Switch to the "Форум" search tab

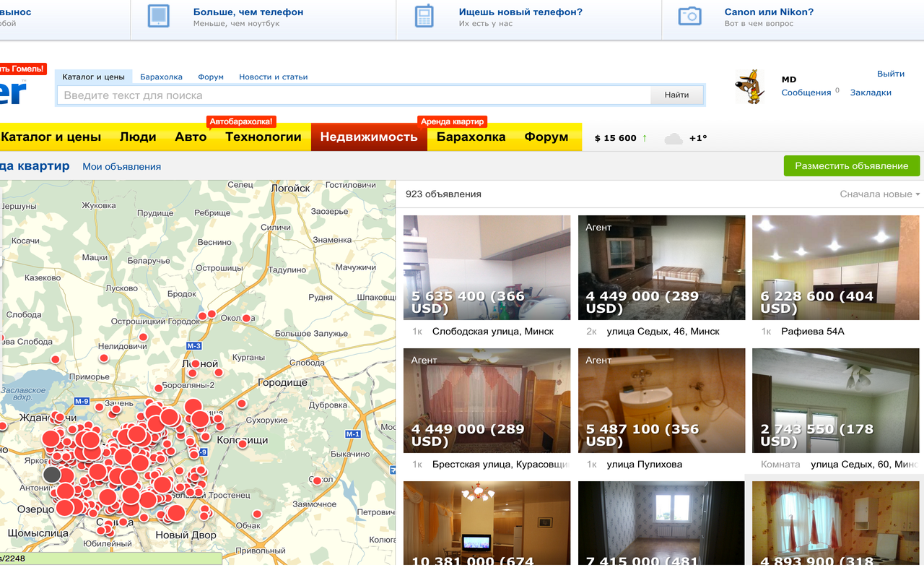pyautogui.click(x=211, y=77)
